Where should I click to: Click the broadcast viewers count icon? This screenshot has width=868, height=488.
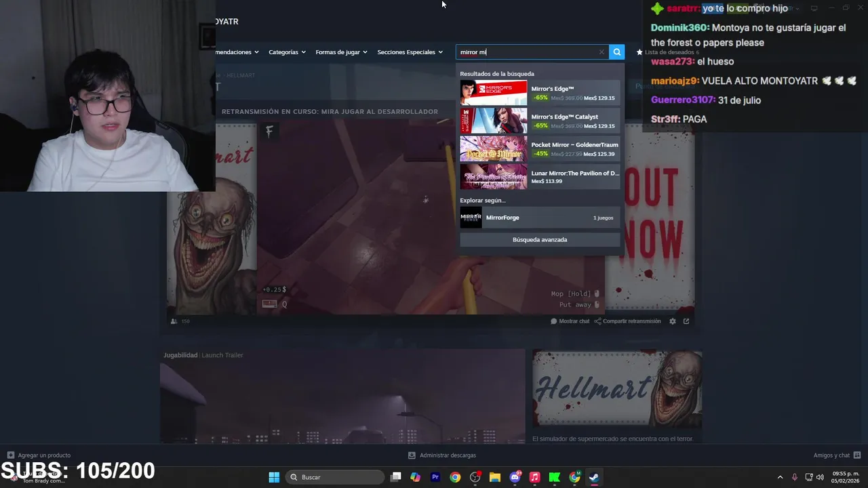(x=174, y=321)
